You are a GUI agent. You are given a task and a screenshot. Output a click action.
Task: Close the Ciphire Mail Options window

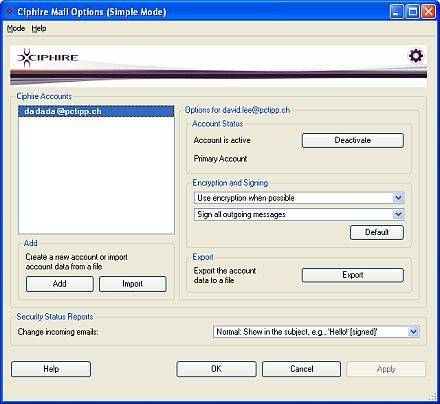[429, 12]
